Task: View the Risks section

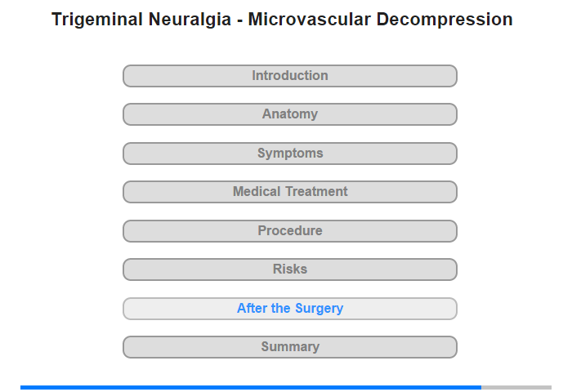Action: click(x=289, y=269)
